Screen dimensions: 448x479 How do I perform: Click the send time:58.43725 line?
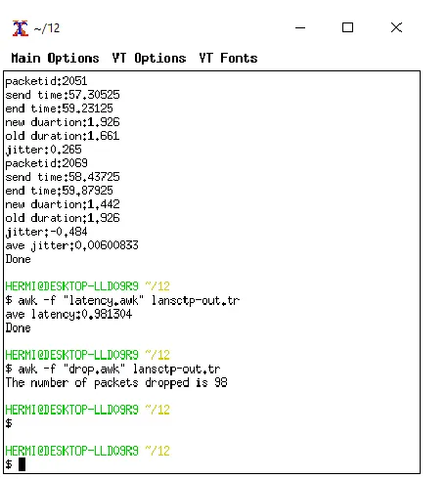[63, 177]
